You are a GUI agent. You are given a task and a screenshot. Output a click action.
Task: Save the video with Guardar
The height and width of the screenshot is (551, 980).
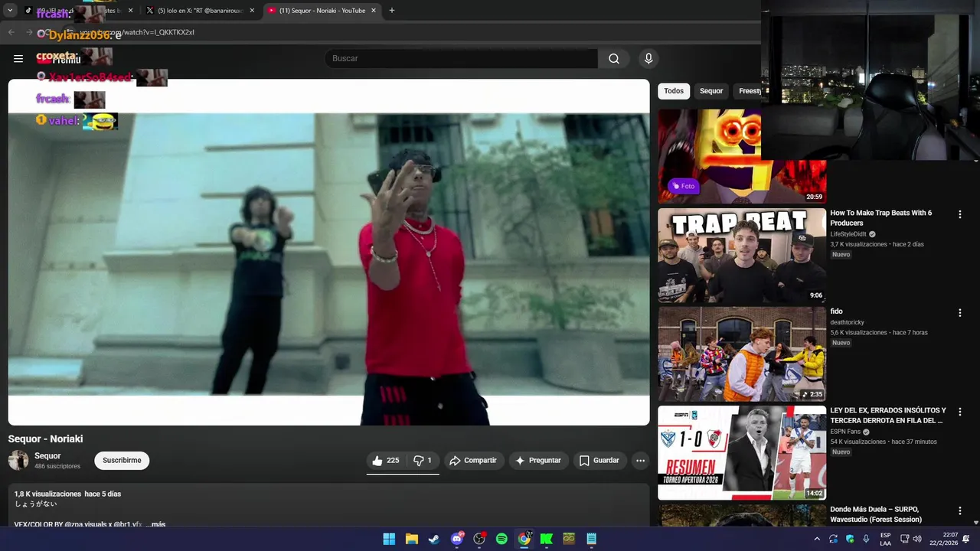(x=599, y=461)
